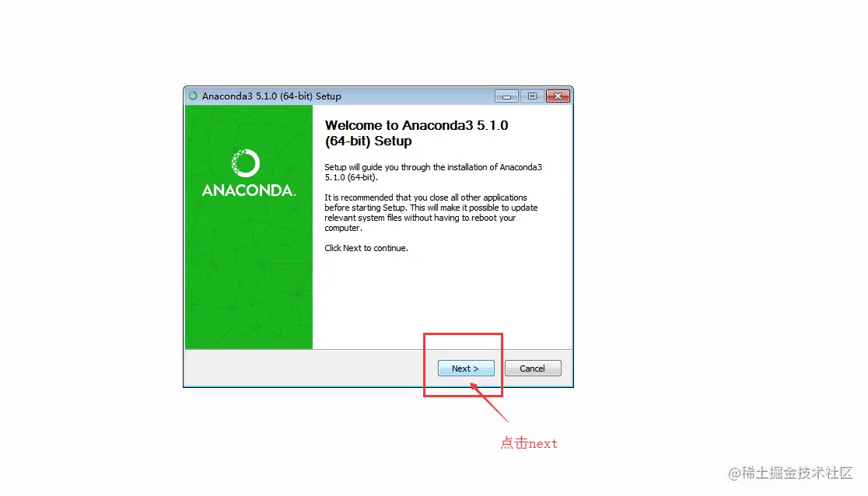The image size is (868, 496).
Task: Close the Anaconda3 Setup window
Action: 558,96
